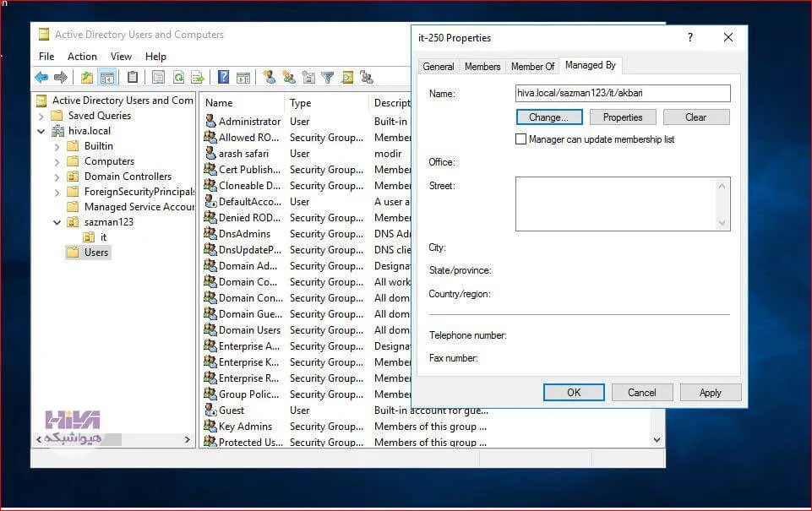Click the Up one level folder icon

click(x=86, y=78)
